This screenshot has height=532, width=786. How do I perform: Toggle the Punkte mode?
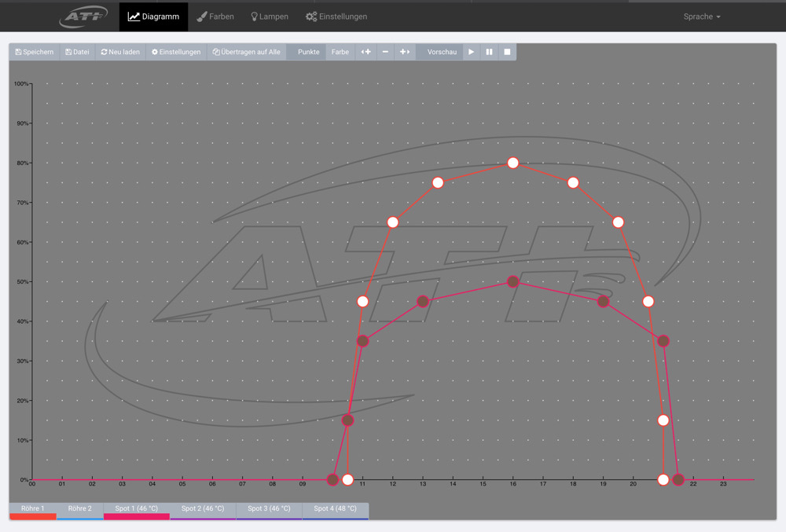pyautogui.click(x=308, y=52)
